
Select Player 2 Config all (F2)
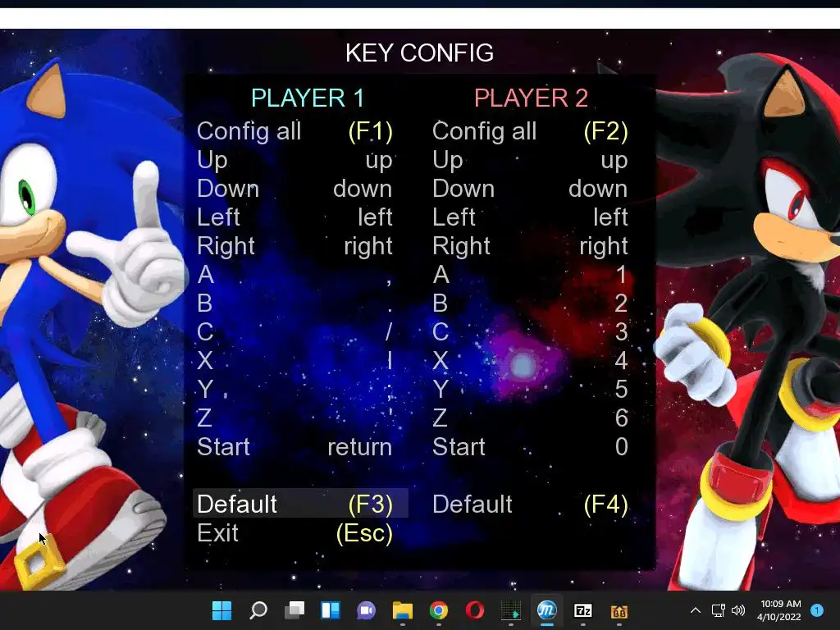530,131
